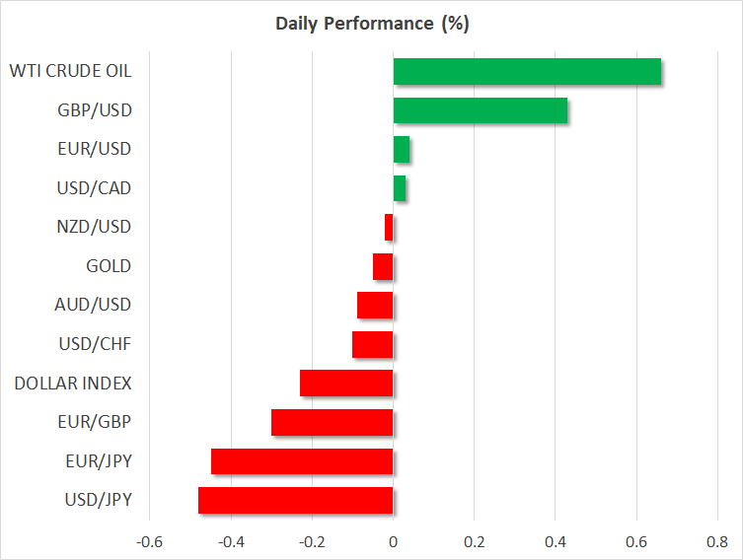The image size is (743, 560).
Task: Select the red EUR/GBP bar
Action: tap(333, 422)
